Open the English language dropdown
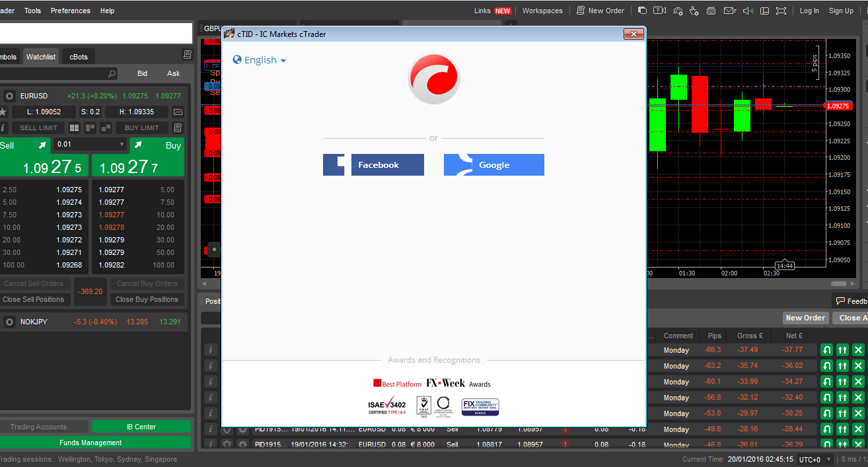Viewport: 868px width, 467px height. pyautogui.click(x=260, y=60)
